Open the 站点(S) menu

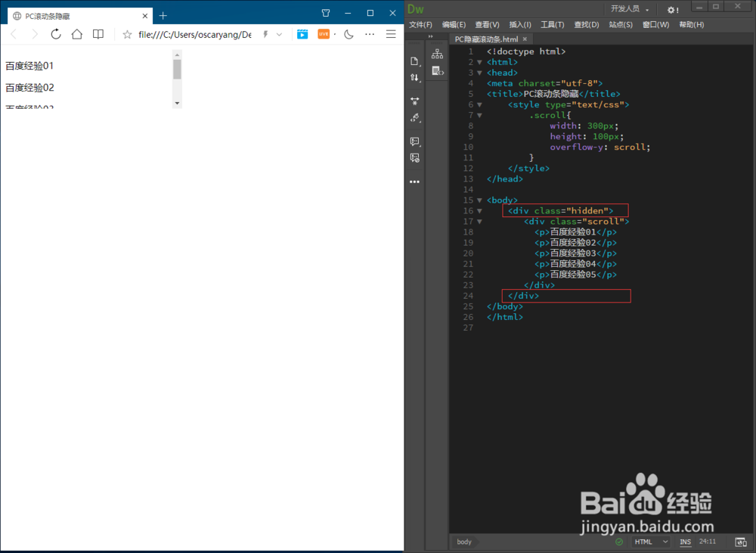(621, 25)
